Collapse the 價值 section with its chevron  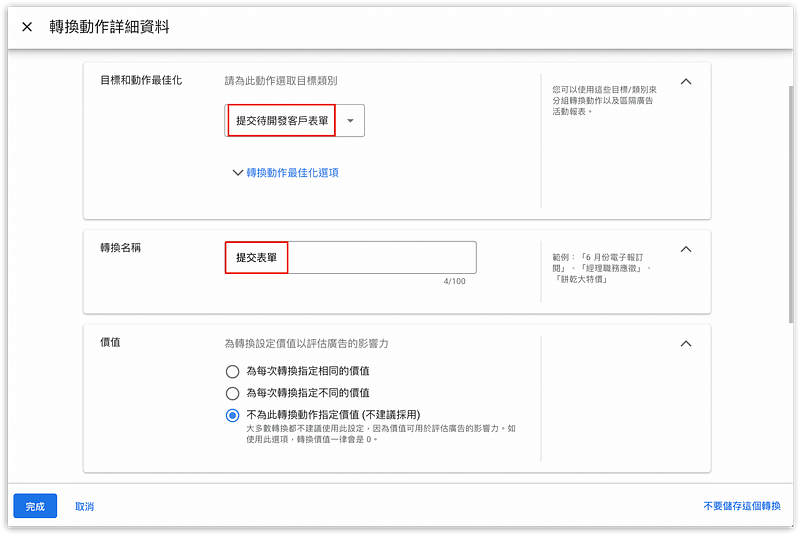[x=686, y=344]
